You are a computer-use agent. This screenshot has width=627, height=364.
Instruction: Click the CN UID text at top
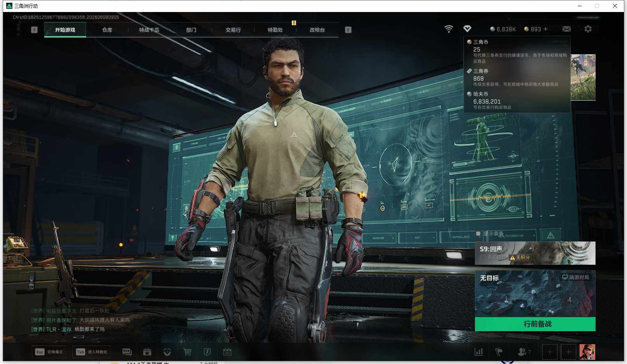tap(66, 17)
